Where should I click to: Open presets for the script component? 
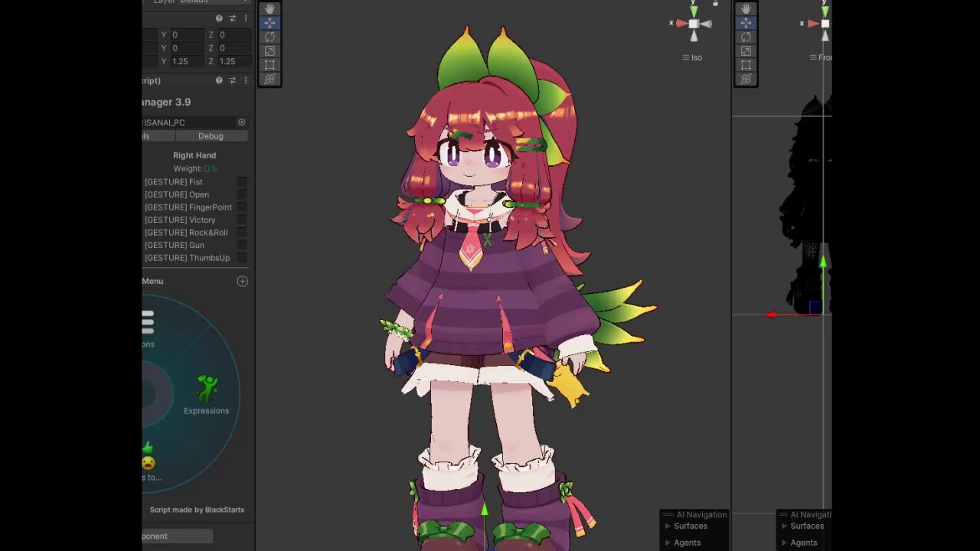[232, 80]
